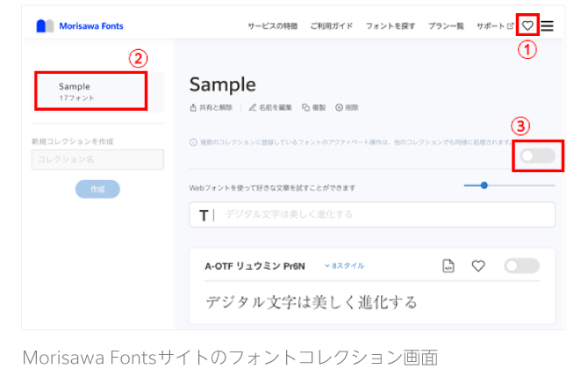The height and width of the screenshot is (391, 588).
Task: Click the 作成 create button
Action: click(97, 189)
